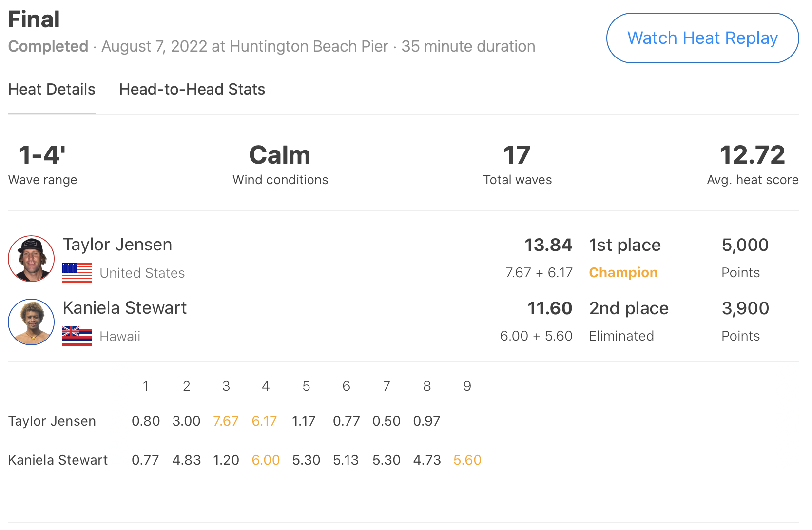The width and height of the screenshot is (812, 530).
Task: Open Kaniela Stewart's name link in results
Action: coord(125,308)
